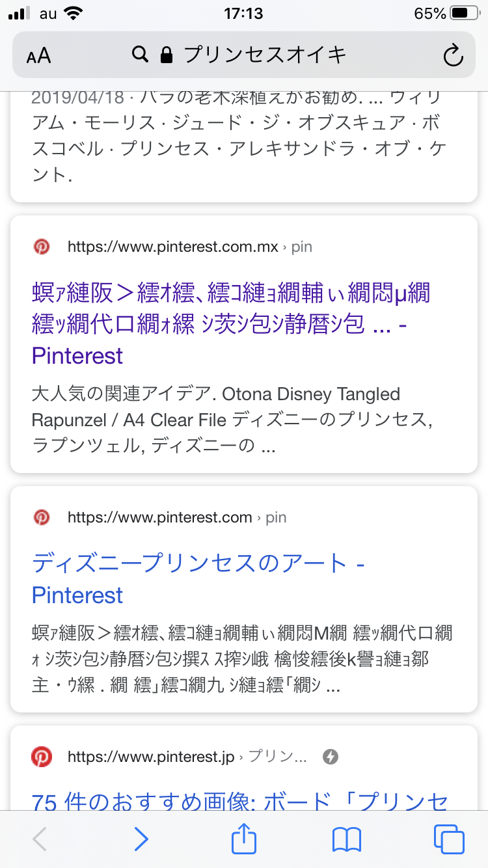Open the Share sheet icon
Viewport: 488px width, 868px height.
[x=244, y=838]
